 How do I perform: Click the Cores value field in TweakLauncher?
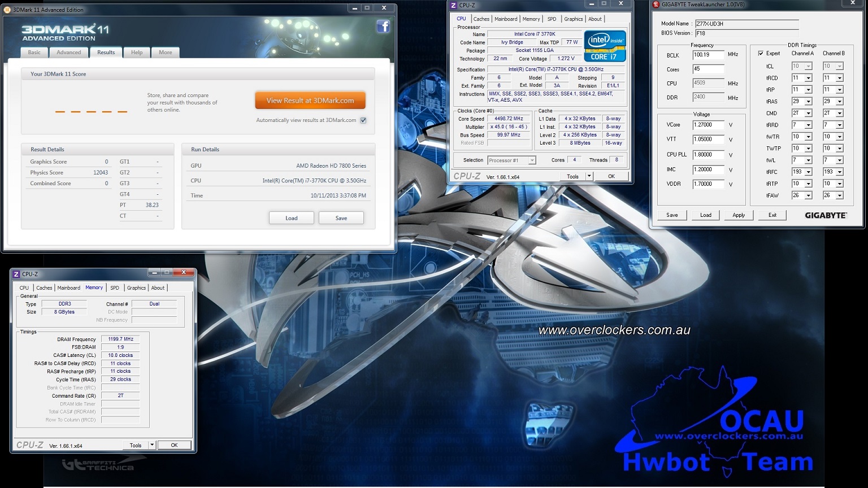click(708, 69)
